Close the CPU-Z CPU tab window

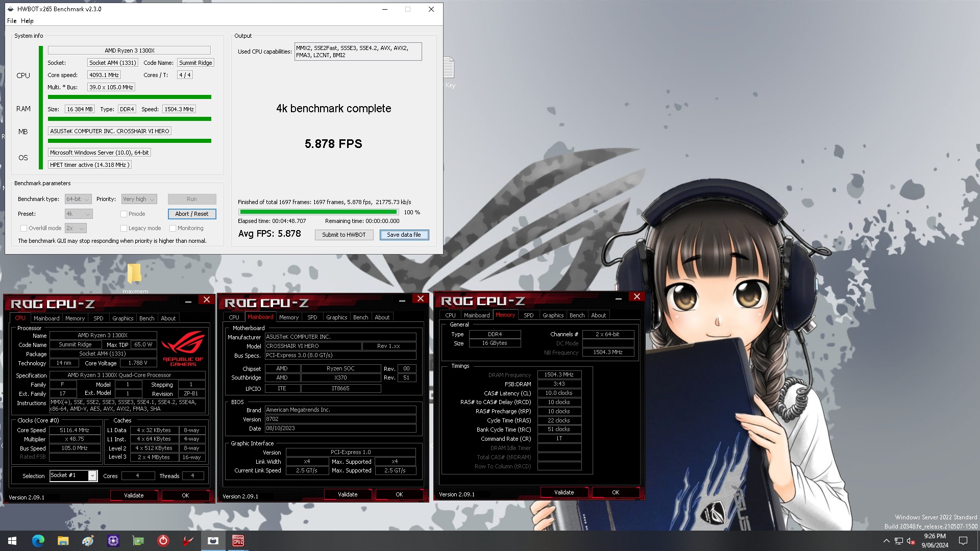[206, 300]
